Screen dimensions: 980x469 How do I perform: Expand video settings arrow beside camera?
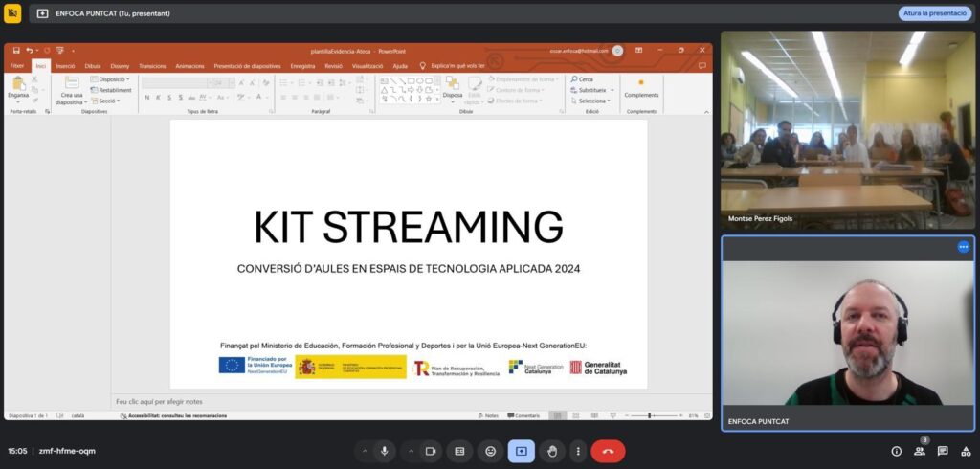click(411, 451)
